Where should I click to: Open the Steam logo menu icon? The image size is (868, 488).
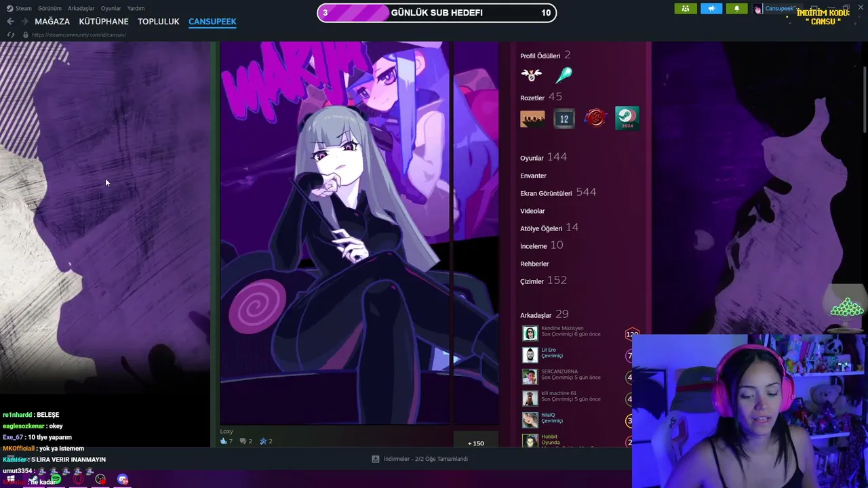[x=9, y=8]
